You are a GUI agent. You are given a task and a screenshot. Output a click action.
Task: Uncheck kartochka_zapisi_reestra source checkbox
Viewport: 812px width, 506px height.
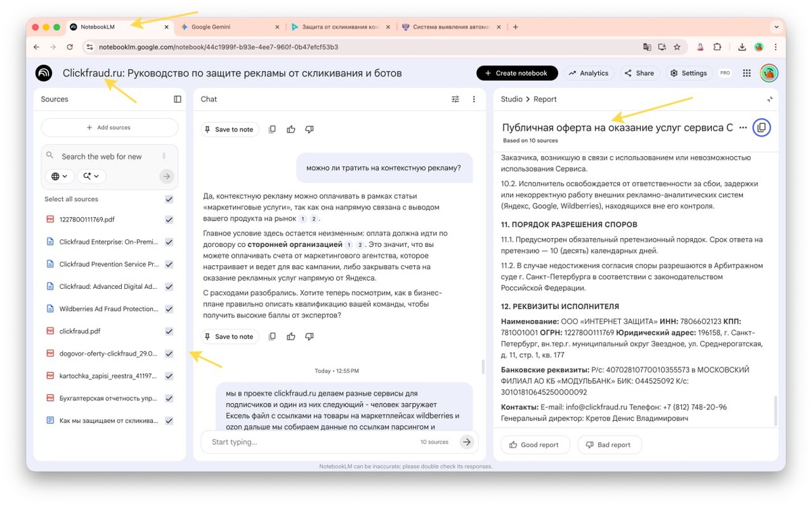point(169,376)
